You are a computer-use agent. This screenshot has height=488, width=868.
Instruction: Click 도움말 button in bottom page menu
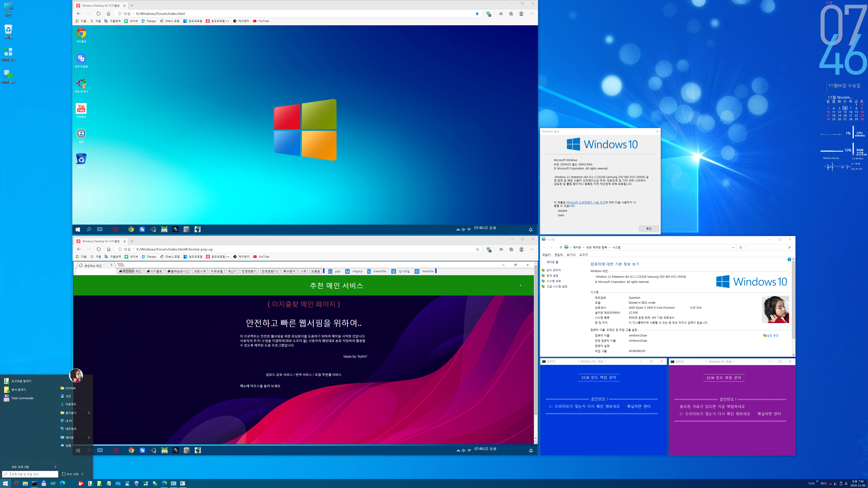[315, 271]
